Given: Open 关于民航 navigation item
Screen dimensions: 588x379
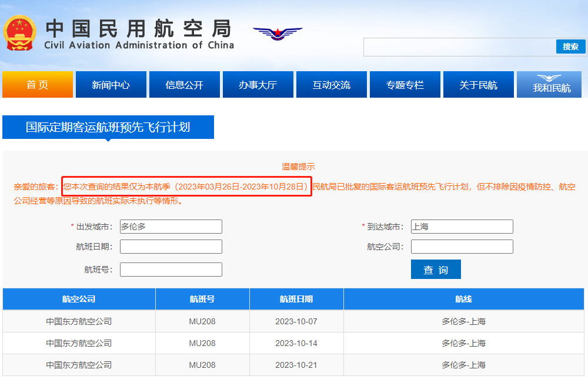Looking at the screenshot, I should [x=478, y=85].
